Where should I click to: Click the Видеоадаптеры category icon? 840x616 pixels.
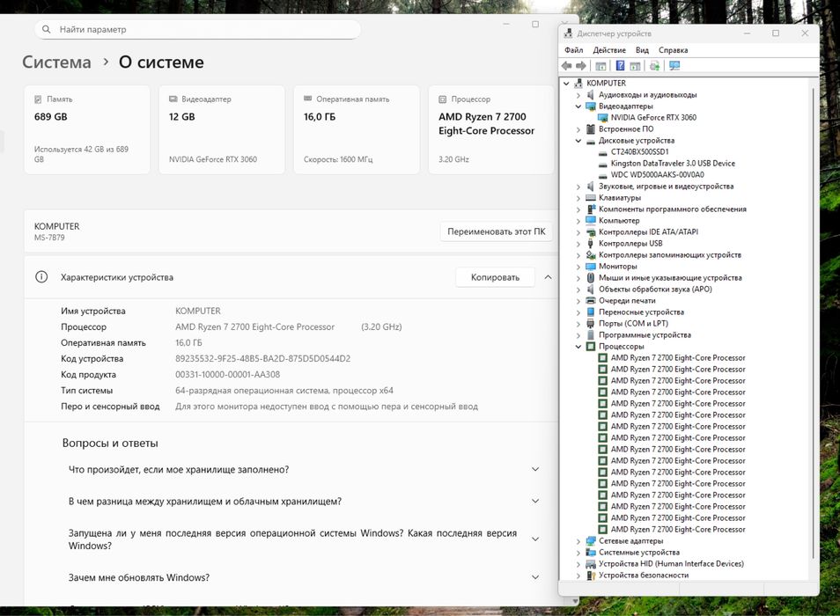(x=590, y=106)
